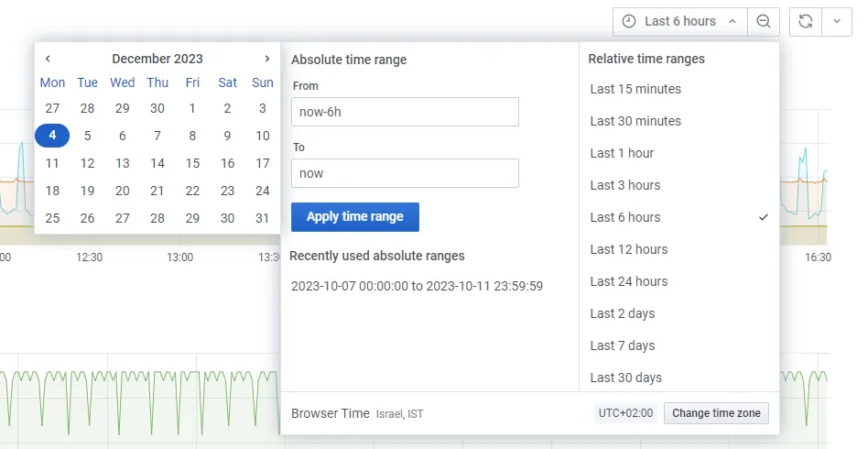Go to previous month in calendar
This screenshot has width=868, height=449.
pos(48,59)
